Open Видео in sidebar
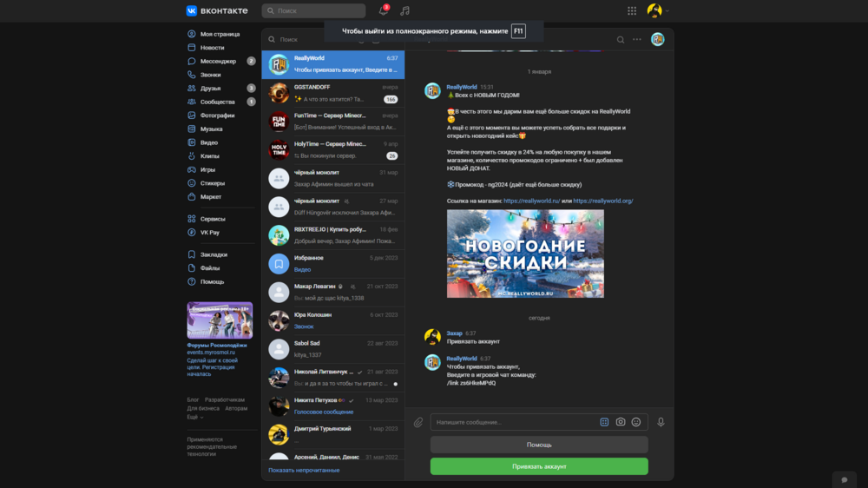The width and height of the screenshot is (868, 488). (208, 142)
